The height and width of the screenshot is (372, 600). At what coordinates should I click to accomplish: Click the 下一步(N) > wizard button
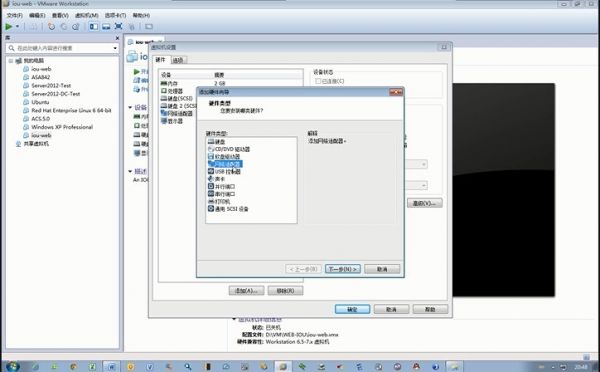coord(342,269)
